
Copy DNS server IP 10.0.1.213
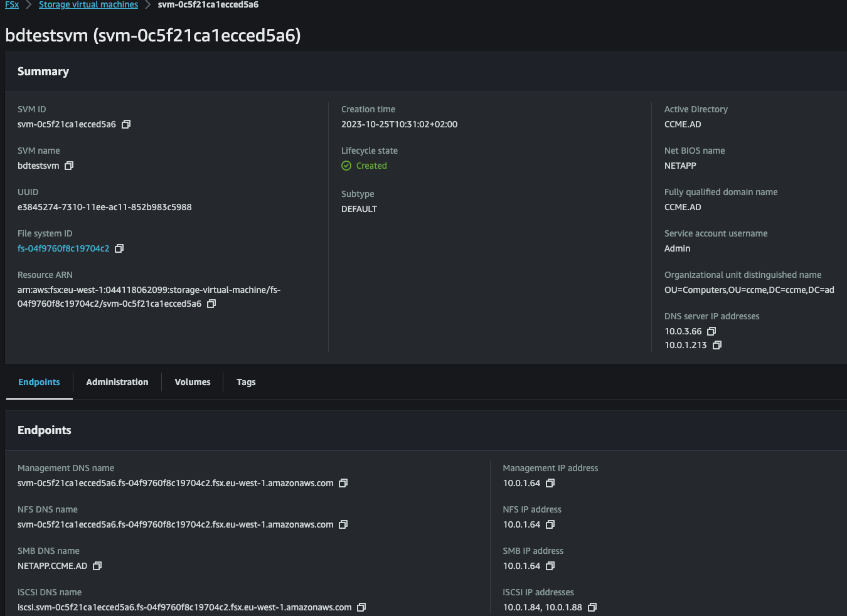[x=717, y=345]
